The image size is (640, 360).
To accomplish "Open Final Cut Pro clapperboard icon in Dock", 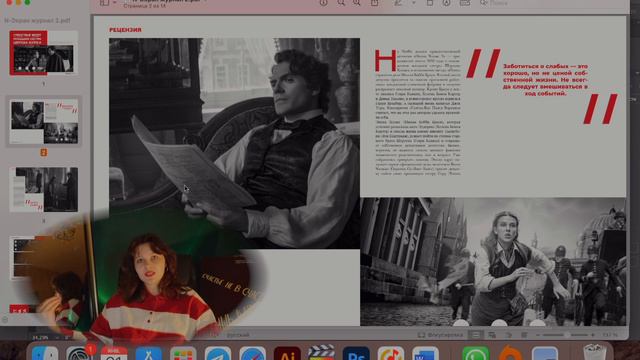I will pos(321,353).
